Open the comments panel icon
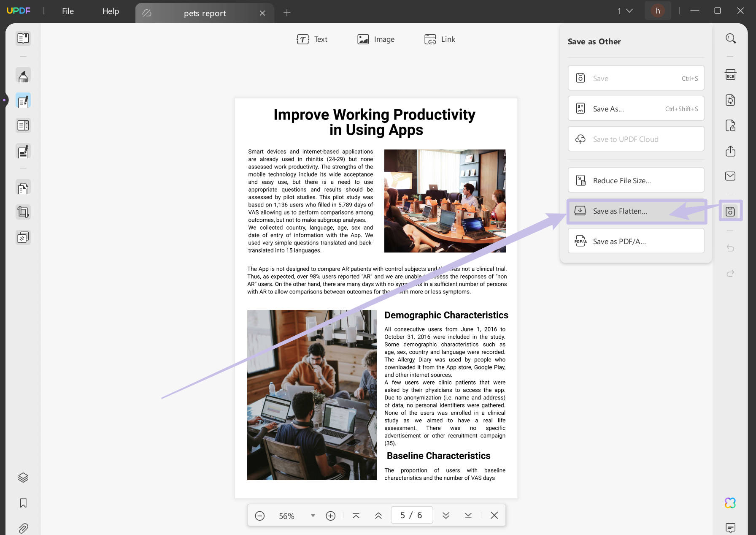The image size is (756, 535). click(731, 527)
